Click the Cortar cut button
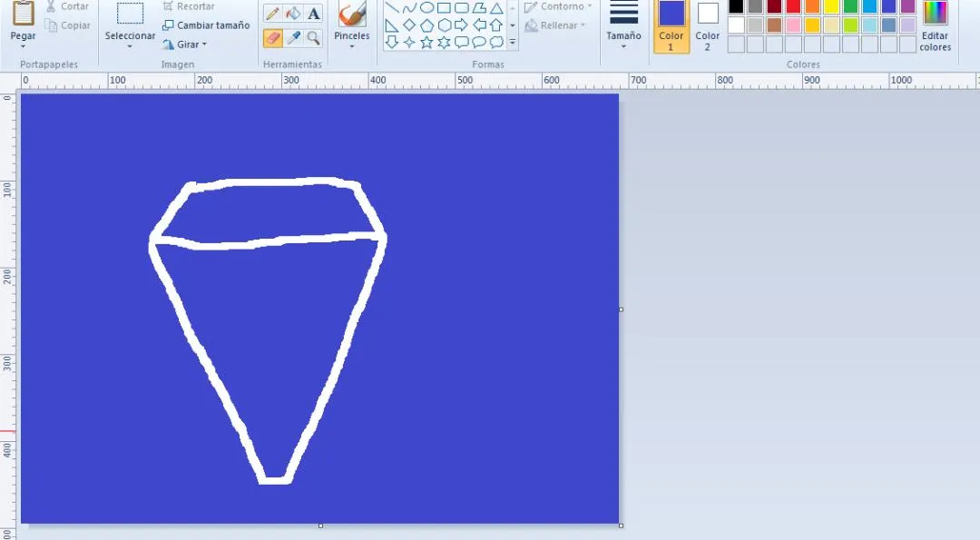980x540 pixels. 67,7
